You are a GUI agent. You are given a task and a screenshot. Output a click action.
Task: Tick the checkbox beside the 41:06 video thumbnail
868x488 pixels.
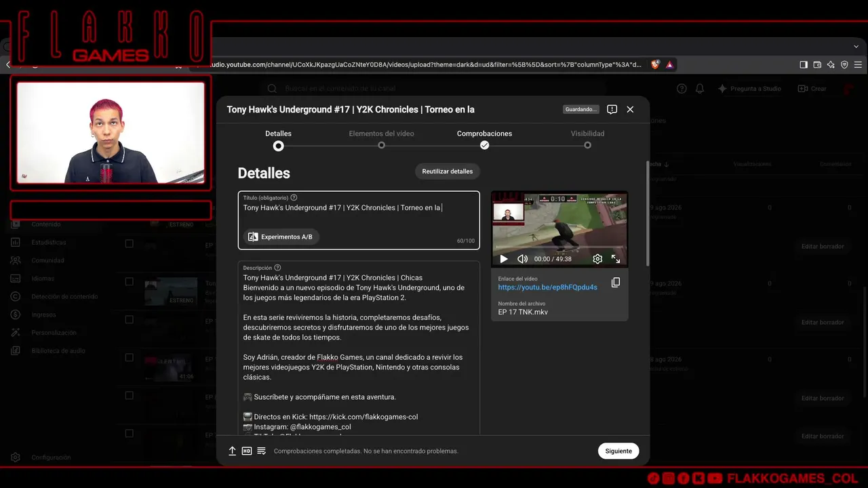(129, 357)
